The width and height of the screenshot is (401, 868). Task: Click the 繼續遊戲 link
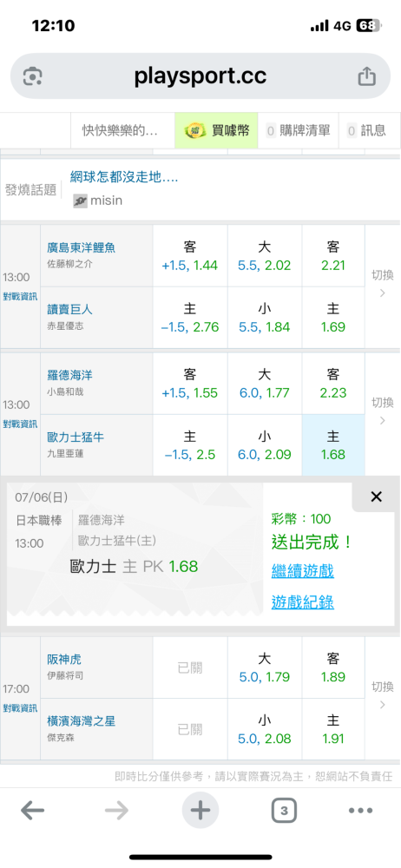[302, 571]
